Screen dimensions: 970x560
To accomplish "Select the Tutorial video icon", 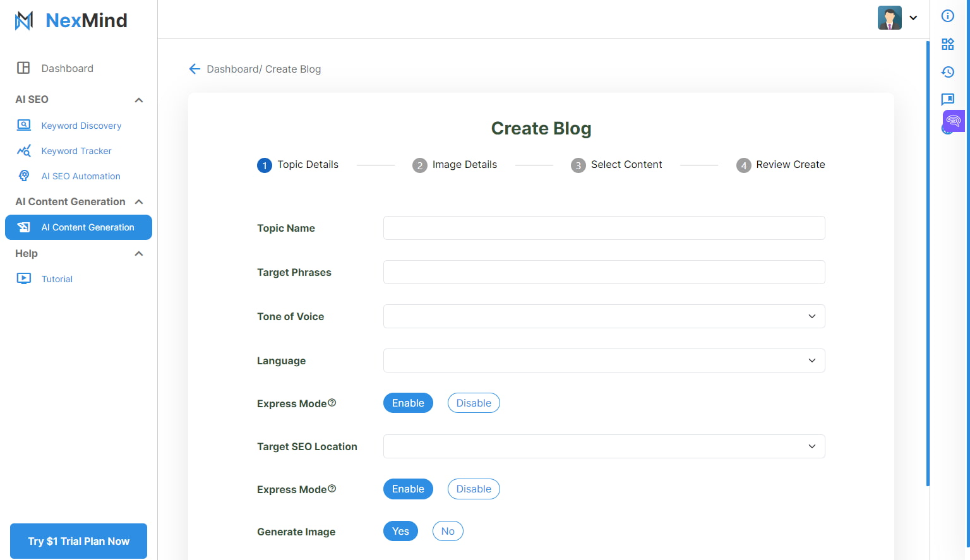I will pyautogui.click(x=23, y=278).
